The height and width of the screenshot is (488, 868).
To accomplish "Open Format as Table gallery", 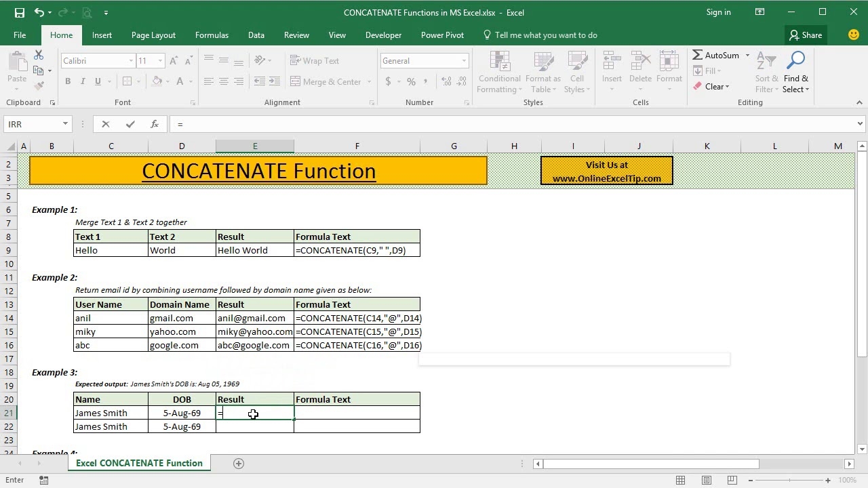I will pyautogui.click(x=542, y=72).
